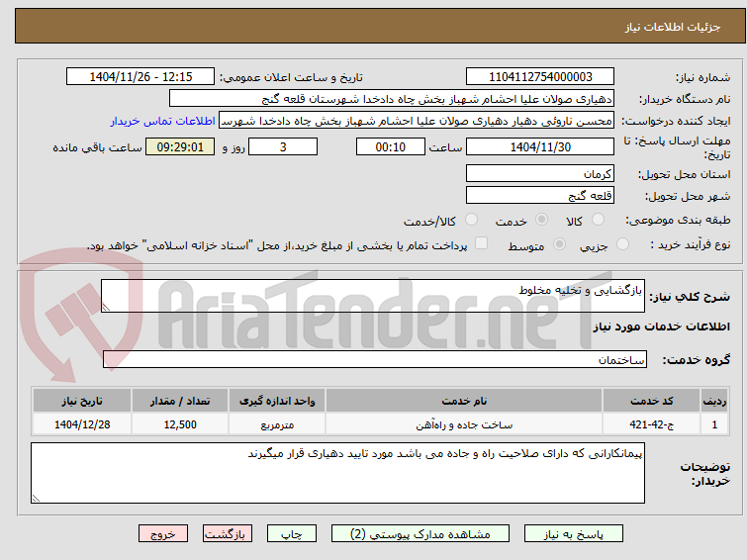Click the 'ردیف' column header

(x=714, y=401)
